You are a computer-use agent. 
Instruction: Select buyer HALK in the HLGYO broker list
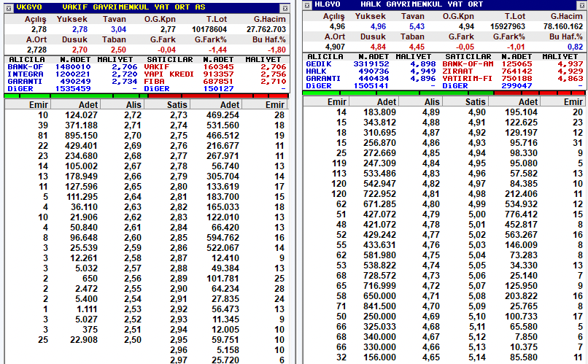tap(316, 71)
